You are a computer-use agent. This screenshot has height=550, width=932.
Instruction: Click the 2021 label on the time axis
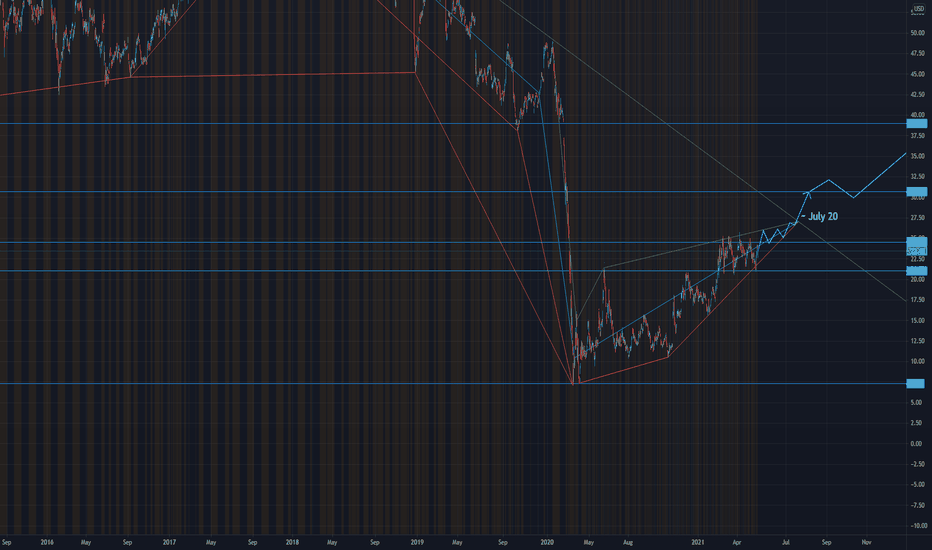point(698,542)
